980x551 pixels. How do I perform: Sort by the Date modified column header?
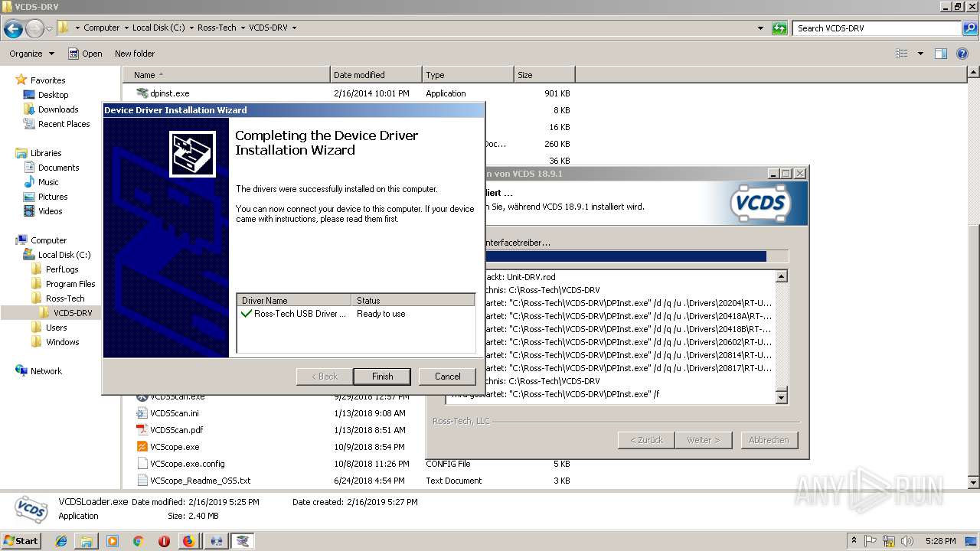coord(376,75)
